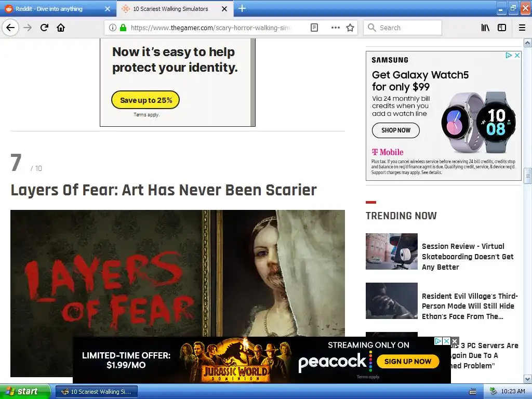Image resolution: width=532 pixels, height=399 pixels.
Task: Close the Reddit tab
Action: [108, 9]
